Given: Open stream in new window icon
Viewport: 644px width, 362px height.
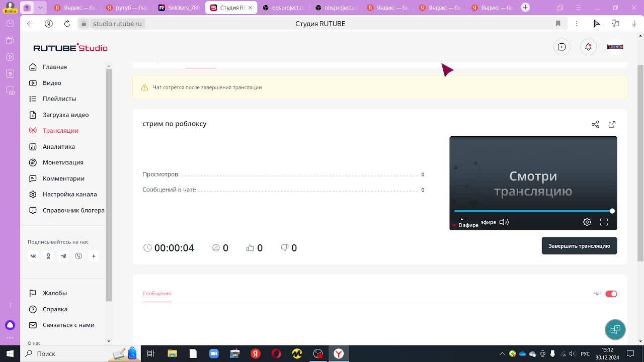Looking at the screenshot, I should click(612, 124).
